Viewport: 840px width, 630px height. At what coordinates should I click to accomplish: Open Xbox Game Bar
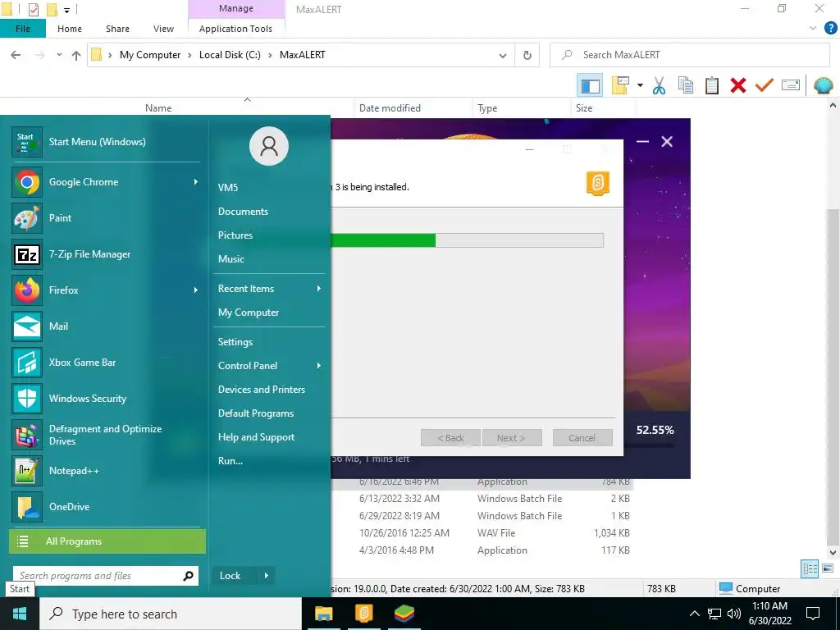coord(106,363)
